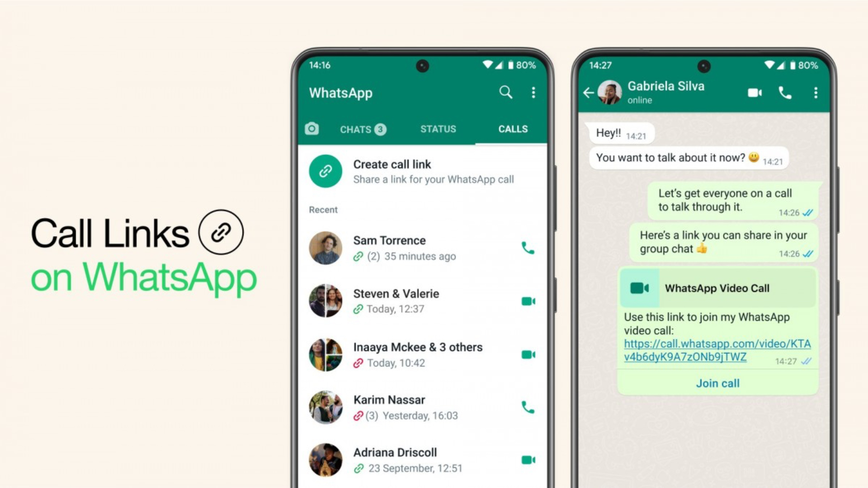Tap Sam Torrence's contact profile picture
Viewport: 868px width, 488px height.
(325, 248)
